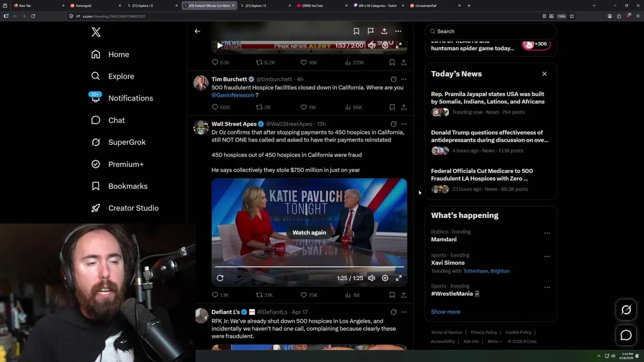Fullscreen the Fox News Alert video
The image size is (644, 362).
click(398, 46)
